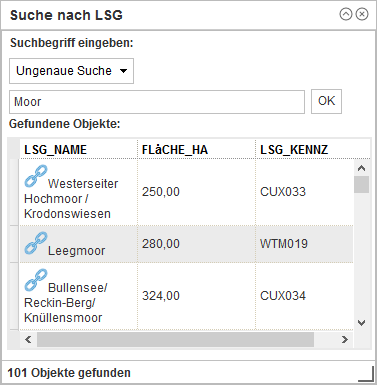Click into the Moor search field
Image resolution: width=377 pixels, height=385 pixels.
coord(157,102)
